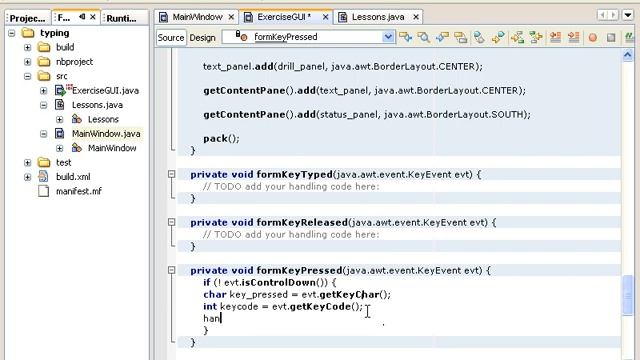Close the Files panel tab
Viewport: 640px width, 360px height.
click(x=93, y=17)
